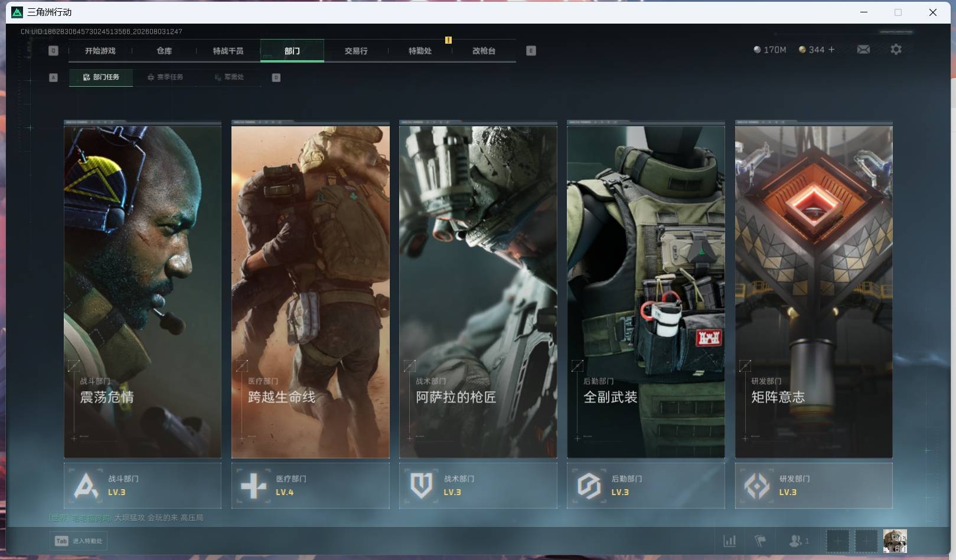
Task: Click the 战斗部门 LV.3 panel
Action: pos(142,486)
